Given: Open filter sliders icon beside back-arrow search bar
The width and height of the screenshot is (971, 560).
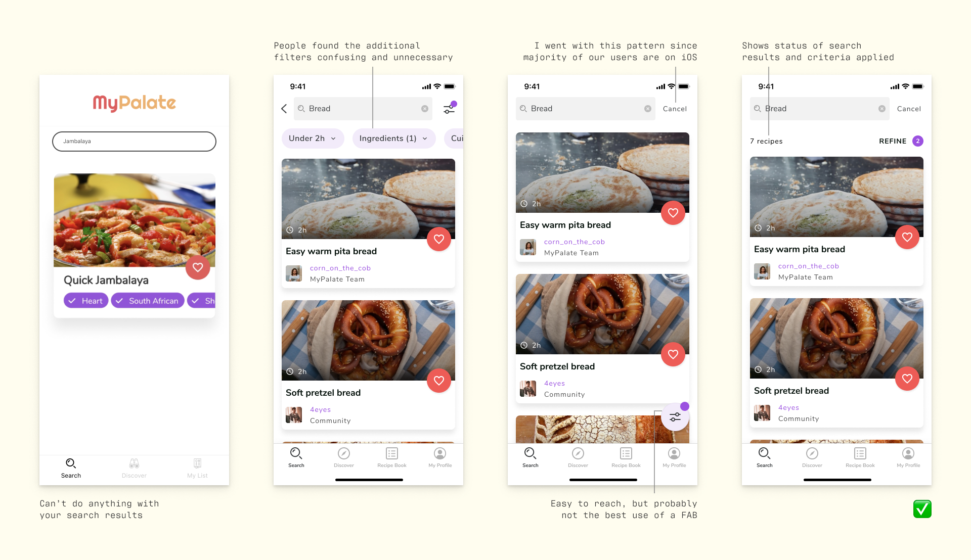Looking at the screenshot, I should click(449, 108).
